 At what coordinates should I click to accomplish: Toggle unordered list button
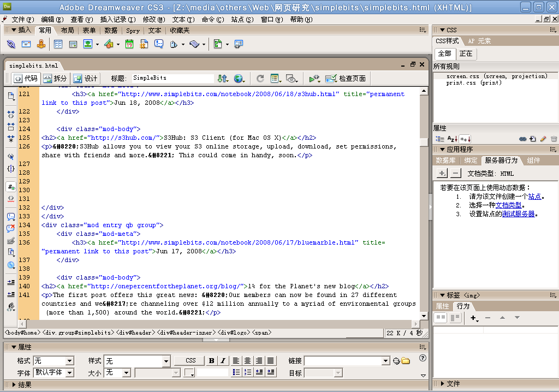[236, 372]
